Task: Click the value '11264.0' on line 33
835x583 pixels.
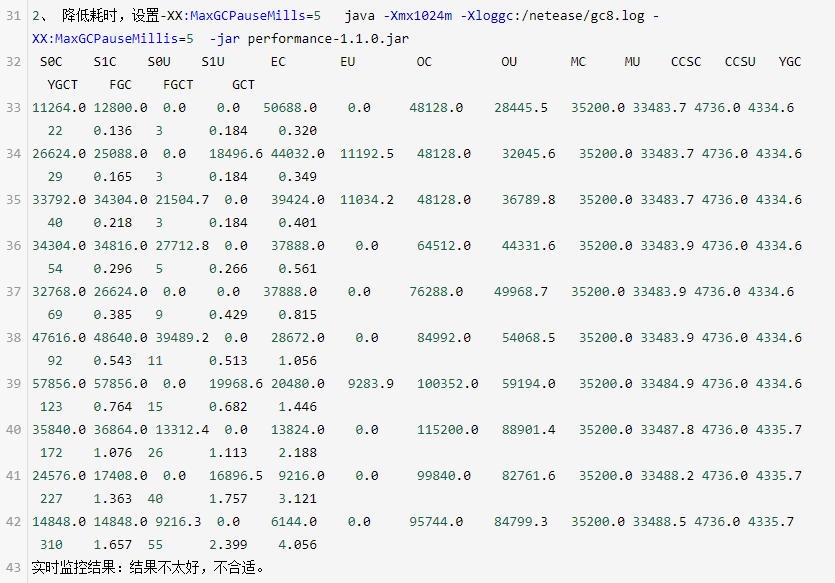Action: click(59, 108)
